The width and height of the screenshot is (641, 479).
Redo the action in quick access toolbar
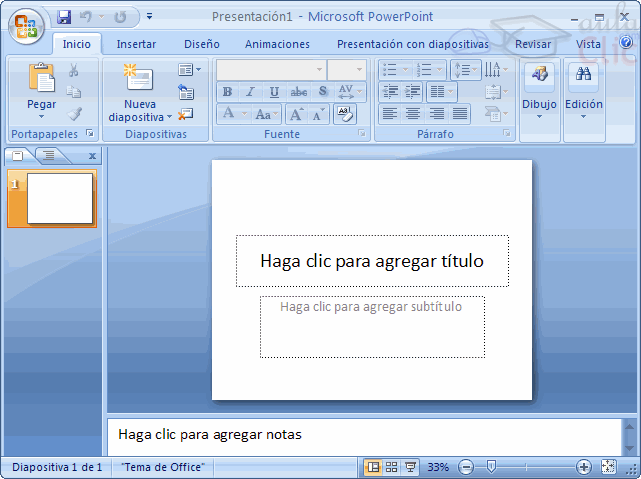[x=120, y=17]
